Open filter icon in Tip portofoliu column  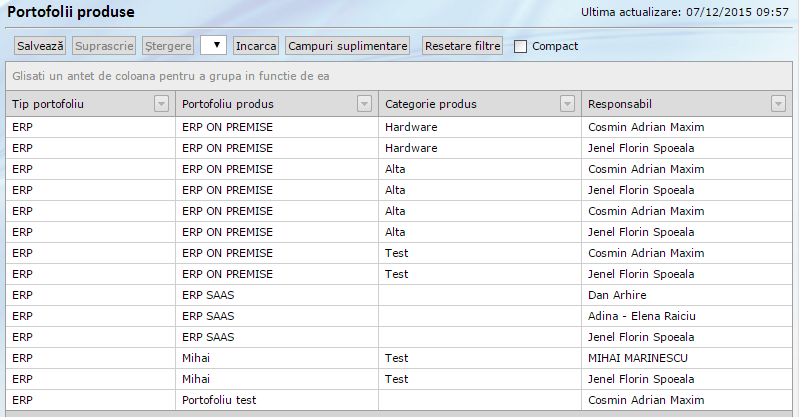pyautogui.click(x=161, y=104)
